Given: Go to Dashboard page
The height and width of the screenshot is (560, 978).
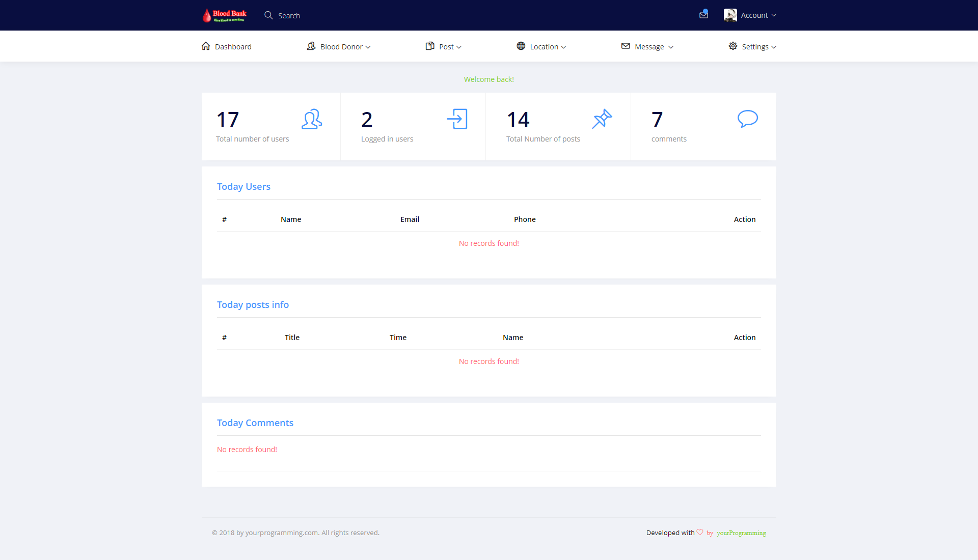Looking at the screenshot, I should (233, 47).
